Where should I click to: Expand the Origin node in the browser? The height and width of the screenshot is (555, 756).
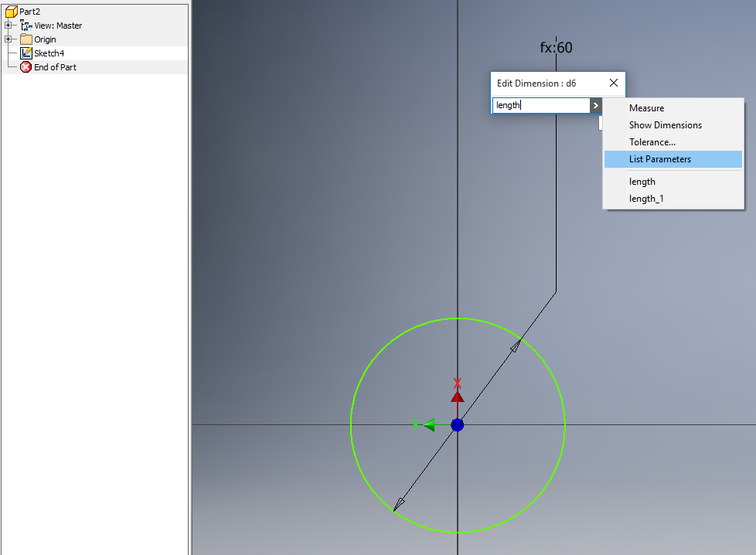point(8,39)
